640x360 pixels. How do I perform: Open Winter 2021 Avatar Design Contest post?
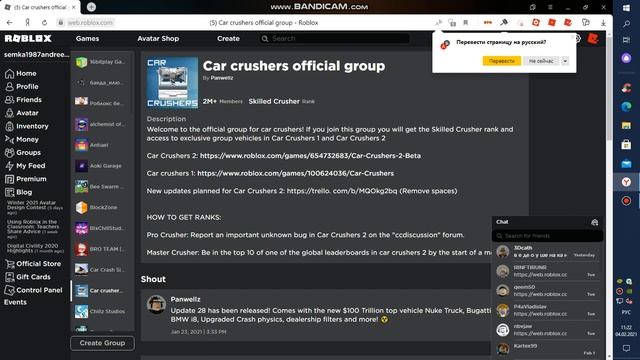[35, 208]
